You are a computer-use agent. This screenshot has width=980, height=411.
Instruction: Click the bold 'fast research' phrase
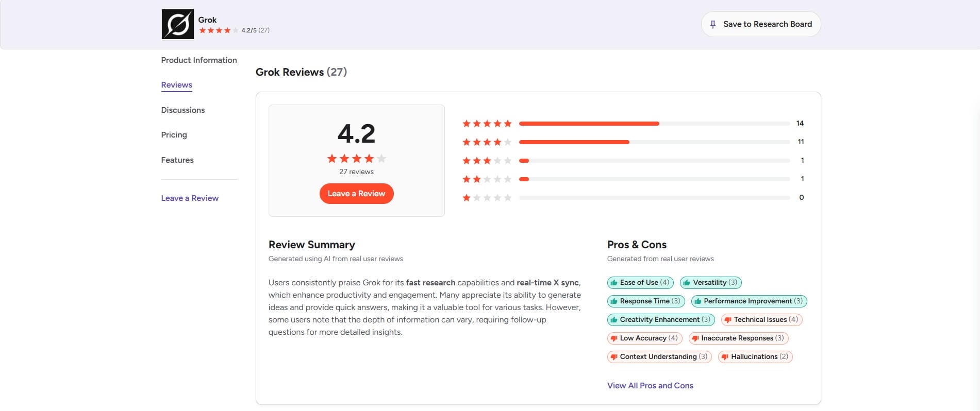(x=430, y=283)
